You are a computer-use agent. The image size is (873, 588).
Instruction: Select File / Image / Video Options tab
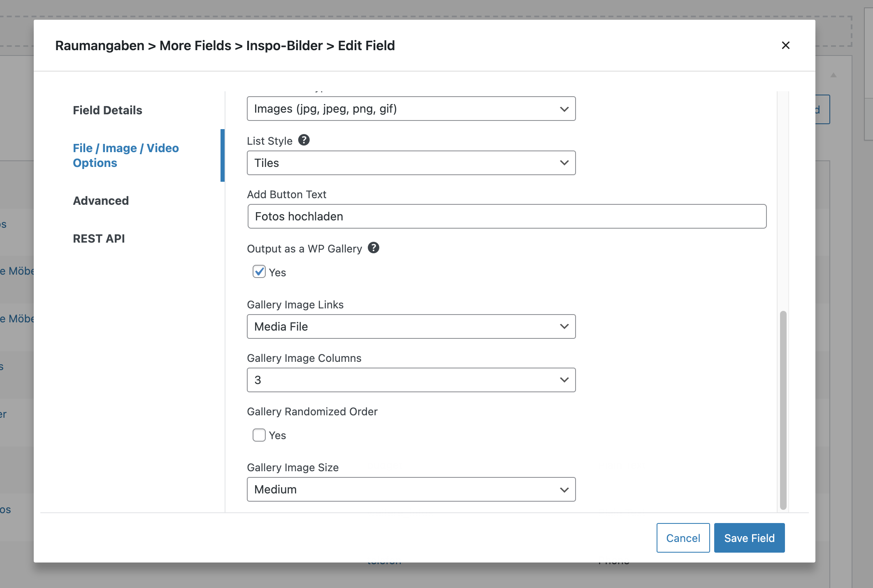pyautogui.click(x=126, y=155)
